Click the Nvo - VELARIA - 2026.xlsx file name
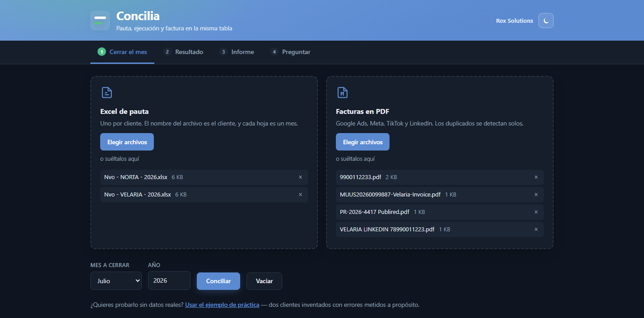This screenshot has width=644, height=318. pos(138,195)
